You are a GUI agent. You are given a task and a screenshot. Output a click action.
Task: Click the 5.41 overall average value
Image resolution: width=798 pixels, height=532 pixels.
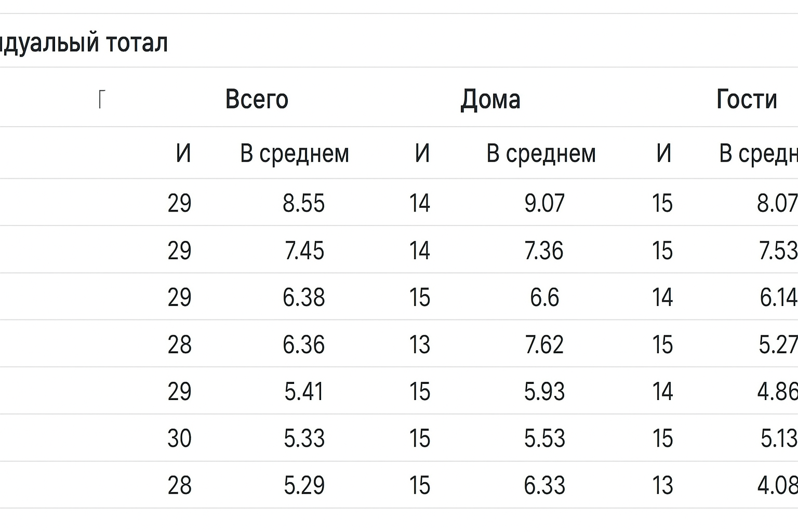(x=304, y=392)
